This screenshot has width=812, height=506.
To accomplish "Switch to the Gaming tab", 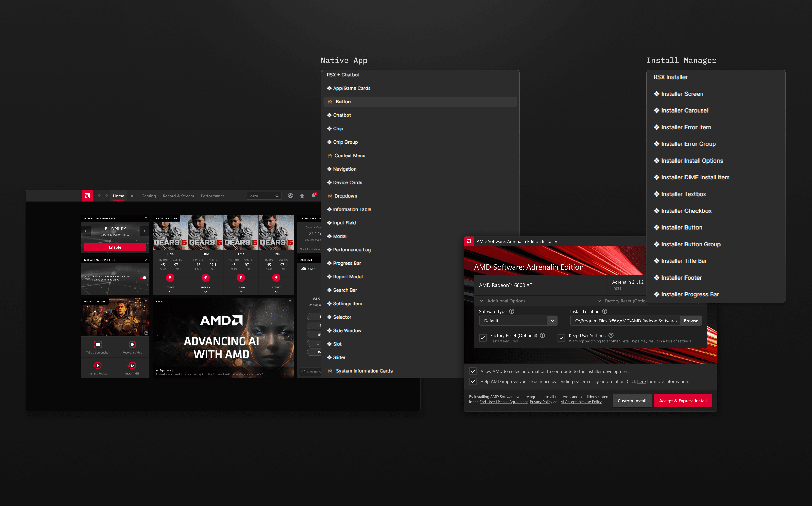I will tap(148, 196).
